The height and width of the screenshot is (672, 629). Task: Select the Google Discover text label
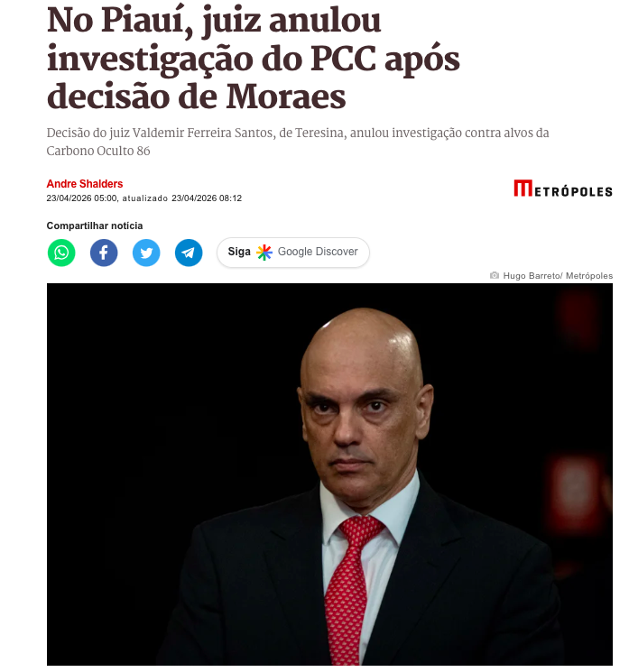click(x=318, y=252)
